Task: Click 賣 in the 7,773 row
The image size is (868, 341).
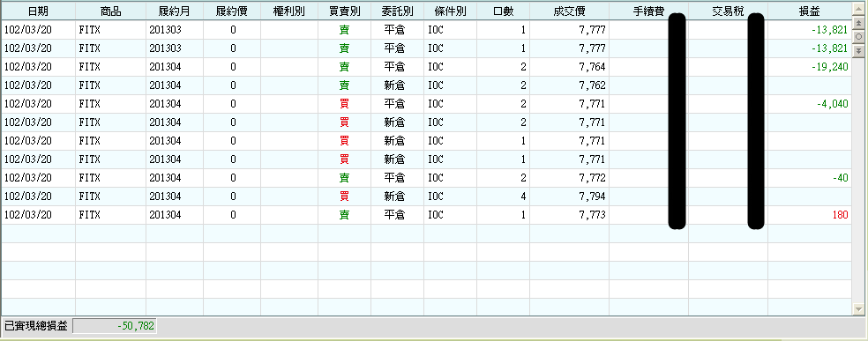Action: (x=344, y=214)
